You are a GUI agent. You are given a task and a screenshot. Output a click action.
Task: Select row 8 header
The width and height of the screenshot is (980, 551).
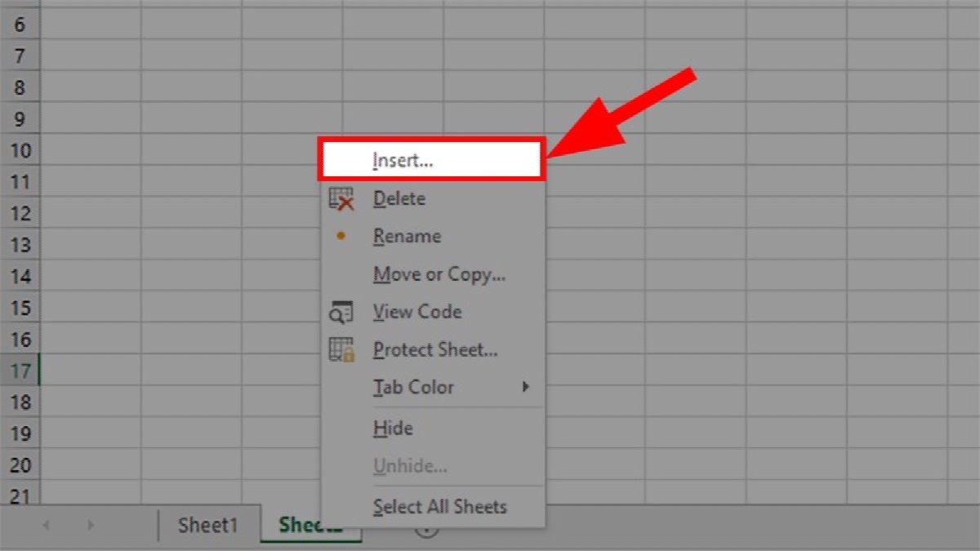click(20, 88)
